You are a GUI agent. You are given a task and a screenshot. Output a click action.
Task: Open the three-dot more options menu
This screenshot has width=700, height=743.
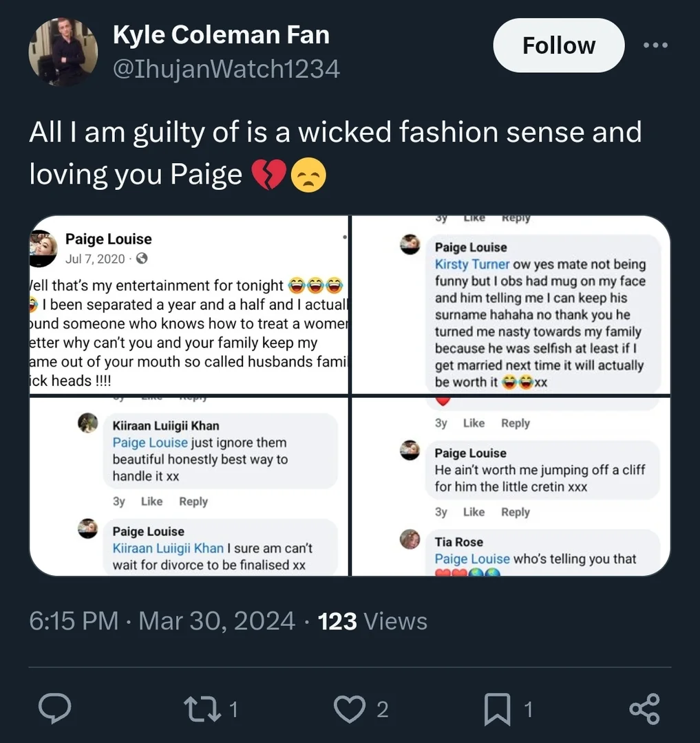(x=655, y=45)
